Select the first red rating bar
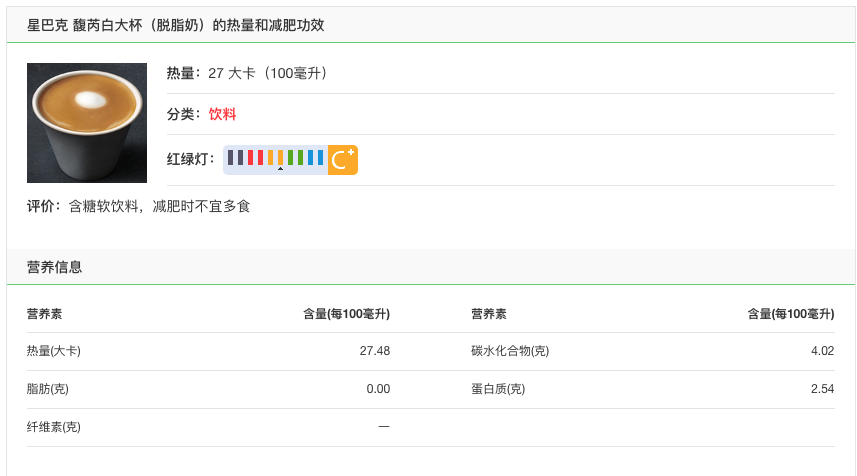The image size is (857, 476). coord(251,157)
